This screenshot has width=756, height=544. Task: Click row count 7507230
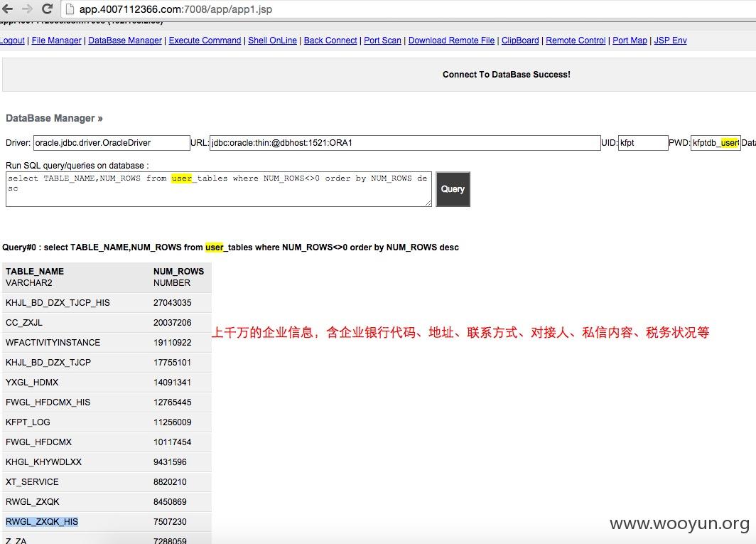coord(171,522)
